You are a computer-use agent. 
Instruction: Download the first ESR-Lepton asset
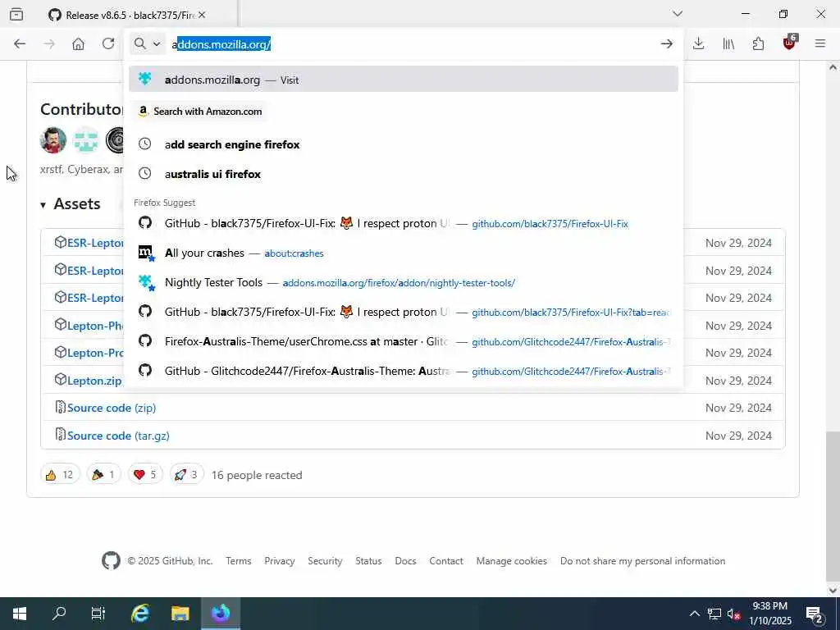pyautogui.click(x=95, y=243)
